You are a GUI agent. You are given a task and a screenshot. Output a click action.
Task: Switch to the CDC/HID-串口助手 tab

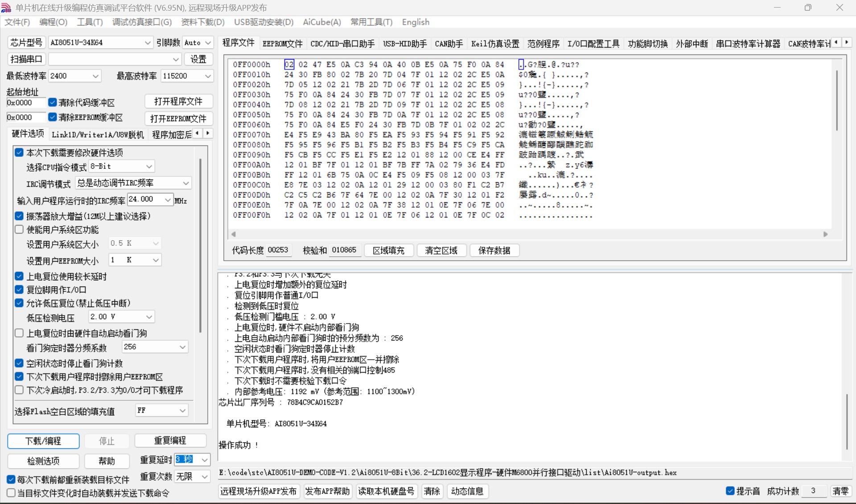click(342, 44)
